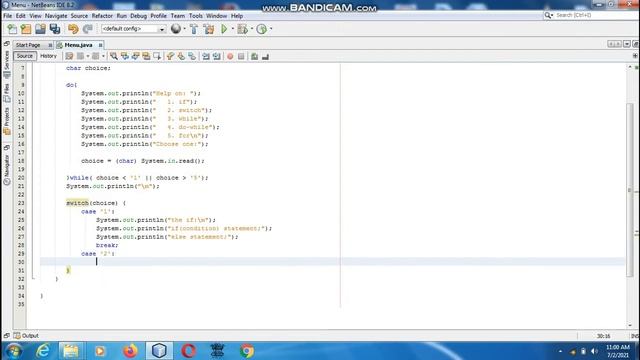Screen dimensions: 640x360
Task: Click Toggle Bookmark icon
Action: point(192,56)
